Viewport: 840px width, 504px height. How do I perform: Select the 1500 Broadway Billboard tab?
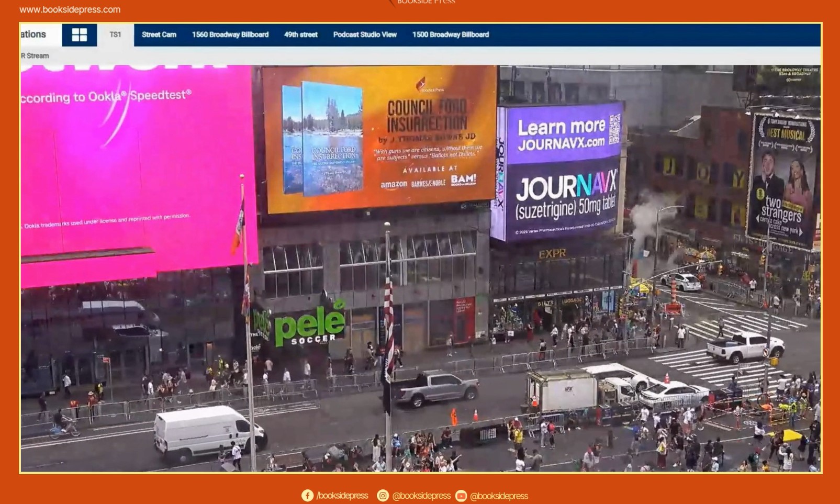click(x=451, y=35)
